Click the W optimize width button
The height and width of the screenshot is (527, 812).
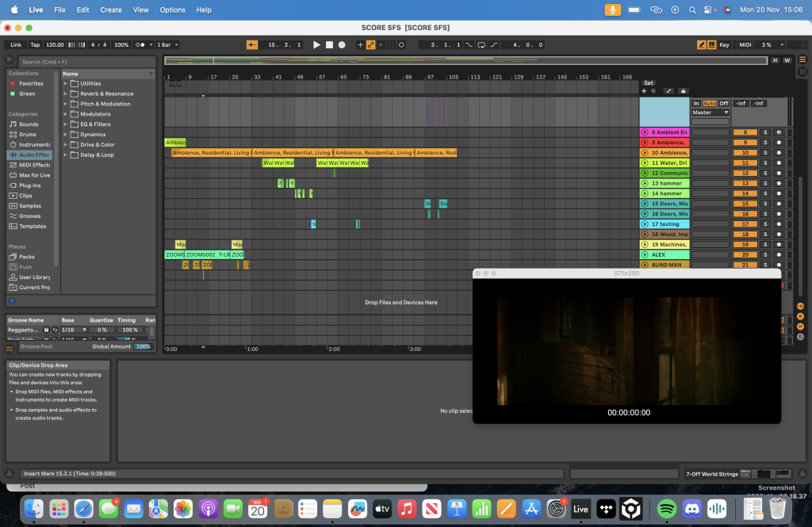pyautogui.click(x=787, y=60)
